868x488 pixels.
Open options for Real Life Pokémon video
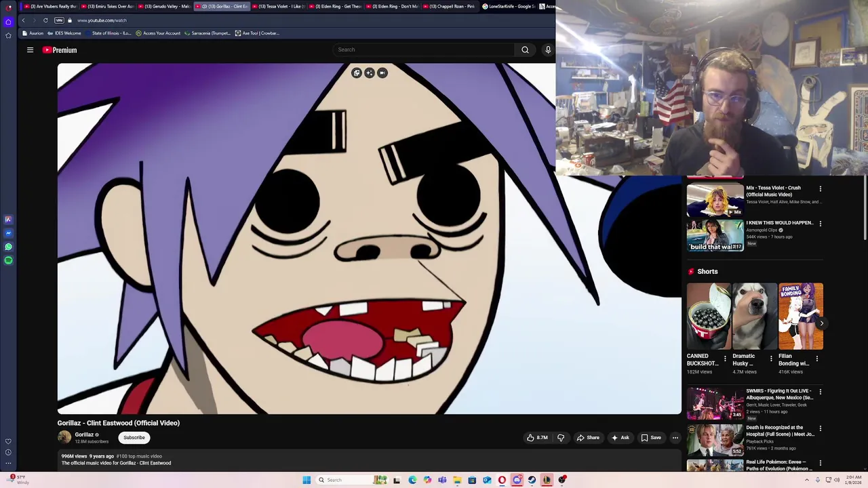click(820, 464)
